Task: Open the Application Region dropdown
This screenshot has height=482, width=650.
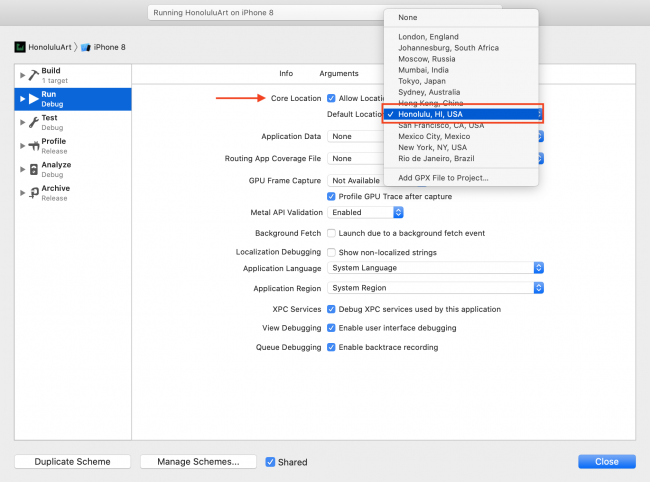Action: 435,288
